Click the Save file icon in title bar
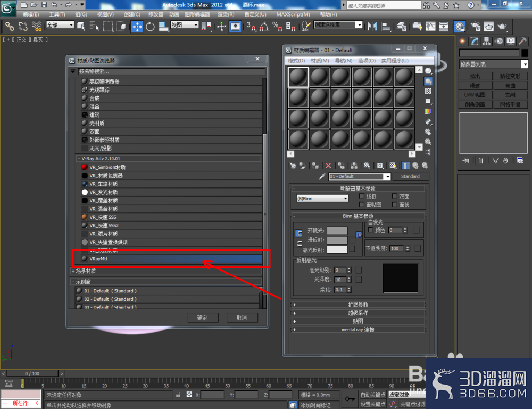This screenshot has width=532, height=409. 44,5
